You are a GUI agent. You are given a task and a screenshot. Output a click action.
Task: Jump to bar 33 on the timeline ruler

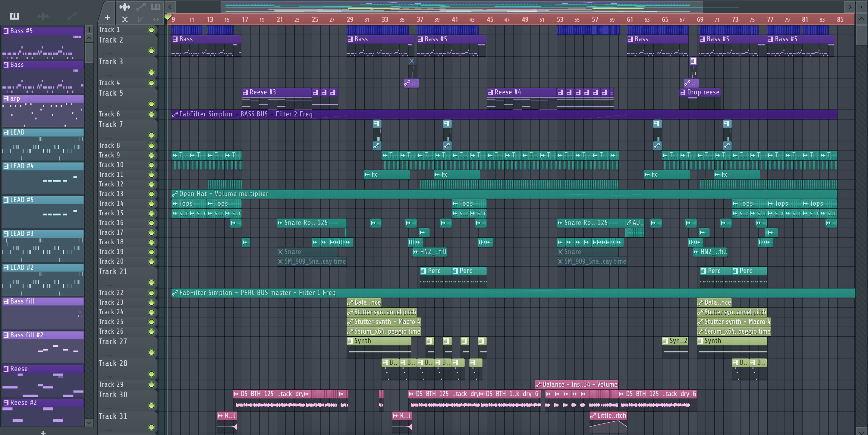385,20
